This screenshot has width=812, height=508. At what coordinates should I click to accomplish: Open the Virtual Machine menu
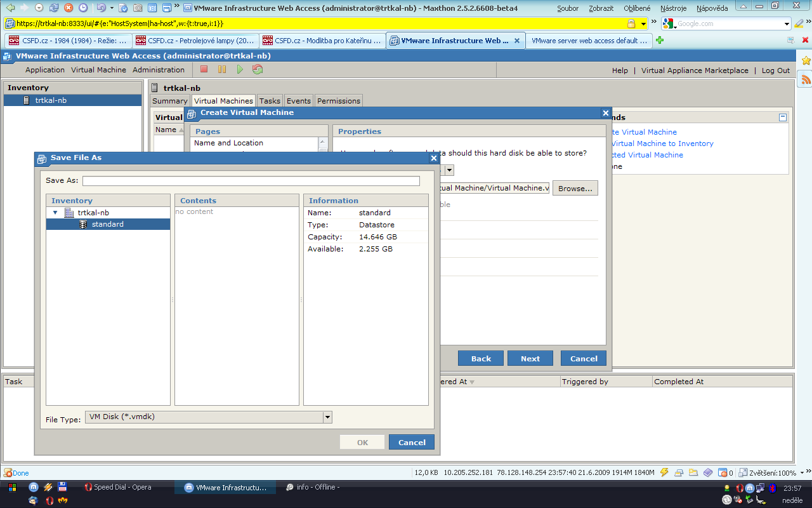[98, 70]
